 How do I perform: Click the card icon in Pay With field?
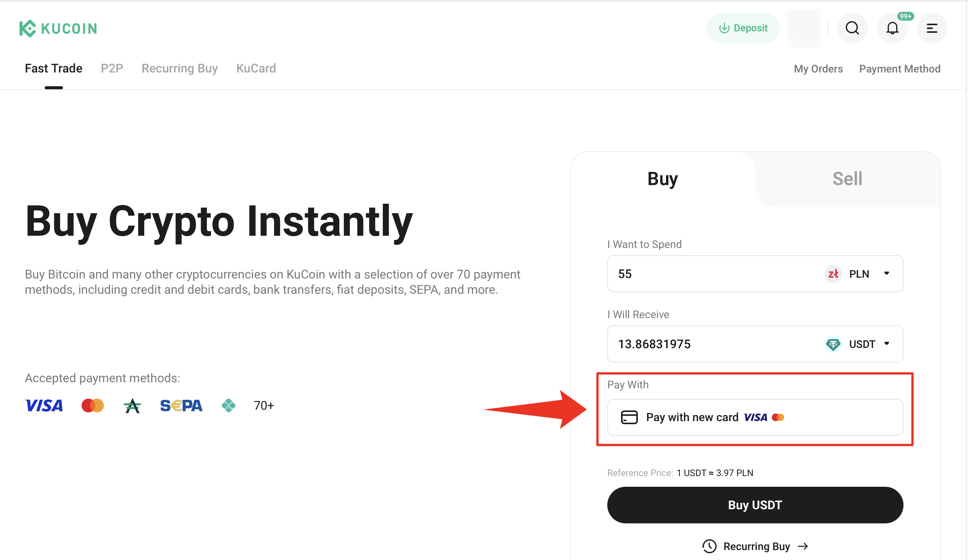point(629,417)
